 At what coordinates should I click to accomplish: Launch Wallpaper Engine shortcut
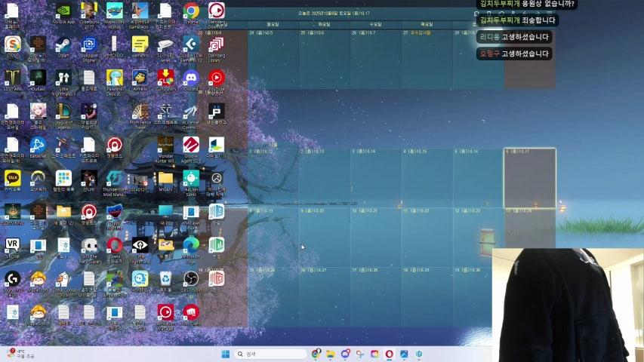pyautogui.click(x=89, y=44)
